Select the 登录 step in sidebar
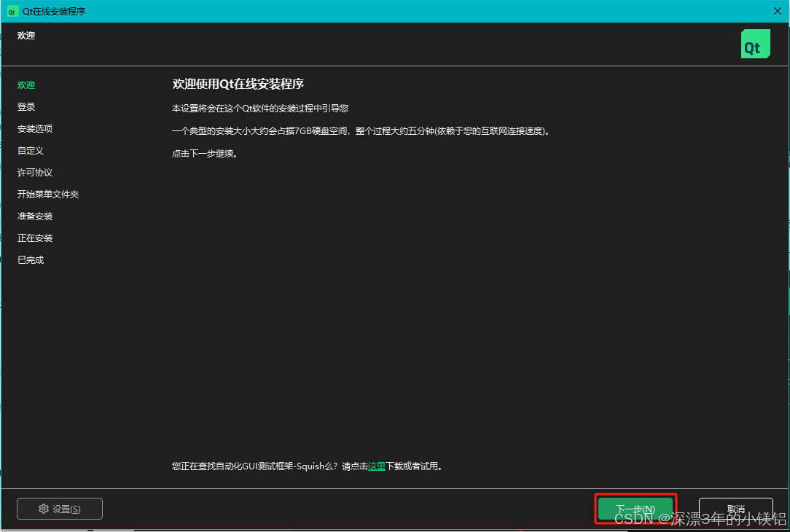This screenshot has height=532, width=790. point(26,107)
